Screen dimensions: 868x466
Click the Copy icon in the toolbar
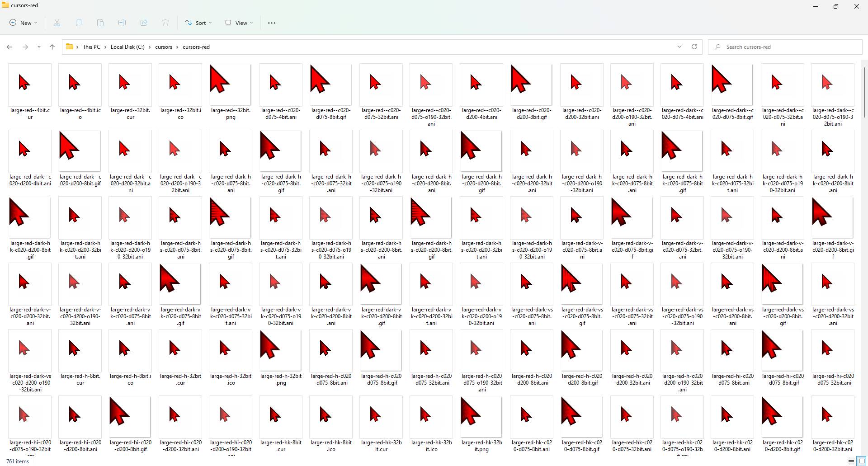click(x=78, y=23)
